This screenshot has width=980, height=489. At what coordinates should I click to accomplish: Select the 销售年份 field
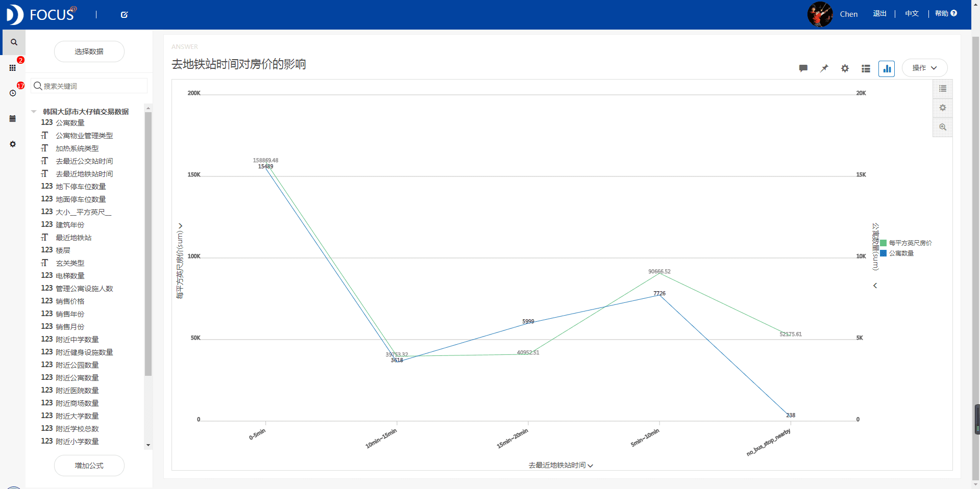point(70,314)
